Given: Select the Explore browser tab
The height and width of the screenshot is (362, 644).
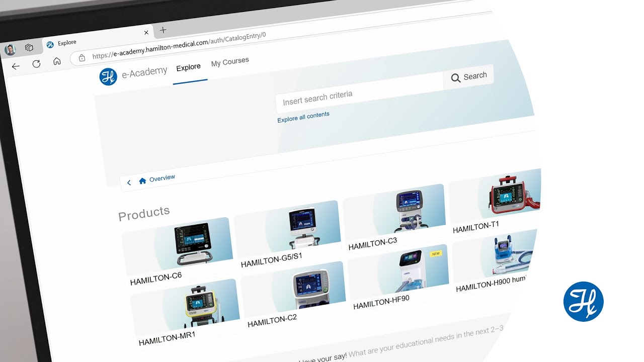Looking at the screenshot, I should 98,40.
